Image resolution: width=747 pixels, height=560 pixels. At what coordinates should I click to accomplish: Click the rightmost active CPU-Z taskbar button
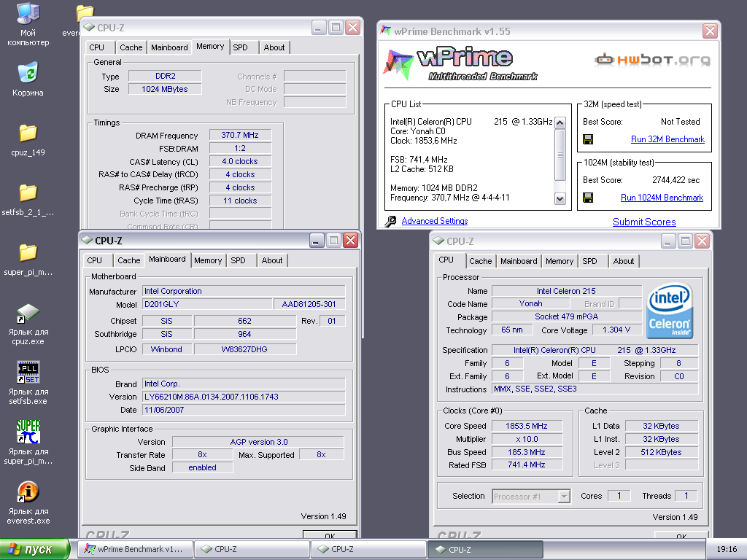click(485, 550)
